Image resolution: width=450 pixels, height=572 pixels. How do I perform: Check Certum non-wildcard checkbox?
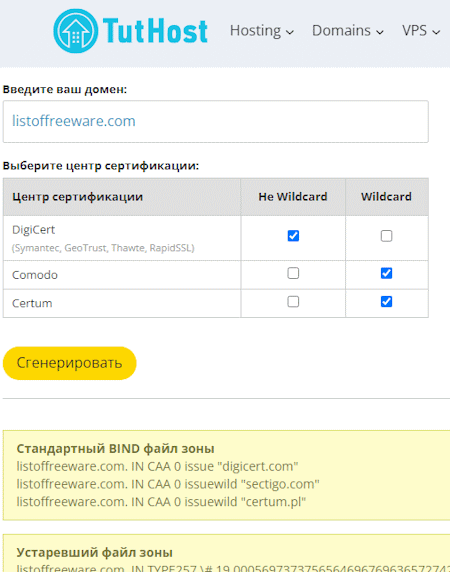[293, 302]
